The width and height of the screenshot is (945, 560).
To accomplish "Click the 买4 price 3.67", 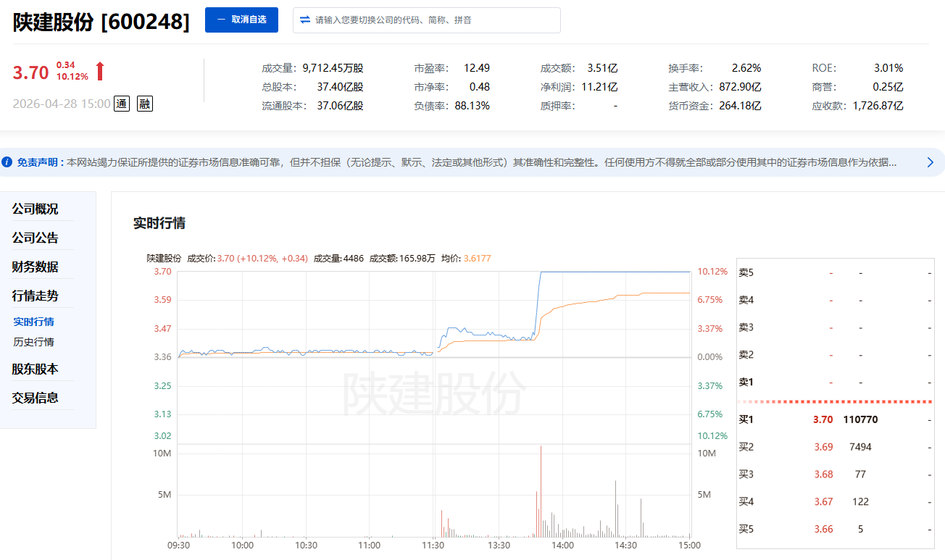I will pos(823,501).
